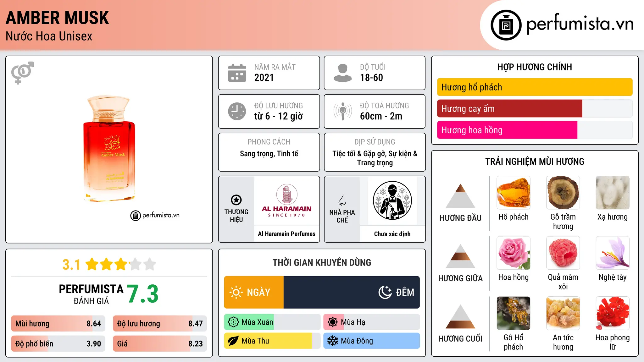The image size is (644, 362).
Task: Select the Hổ phách note image
Action: (514, 193)
